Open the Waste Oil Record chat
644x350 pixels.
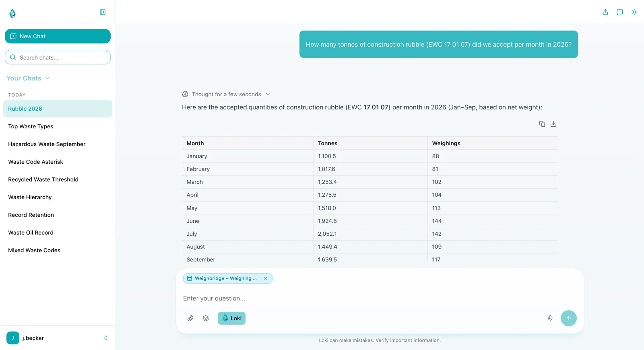pyautogui.click(x=58, y=233)
